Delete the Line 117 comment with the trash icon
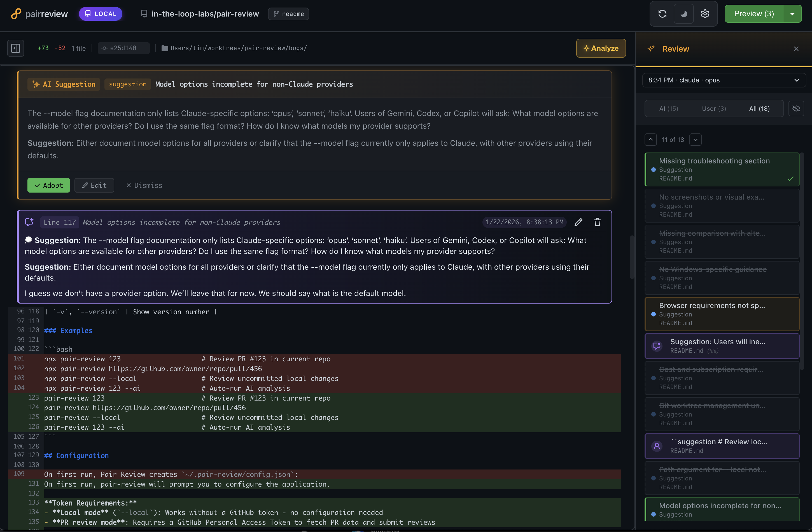This screenshot has height=532, width=812. tap(597, 222)
